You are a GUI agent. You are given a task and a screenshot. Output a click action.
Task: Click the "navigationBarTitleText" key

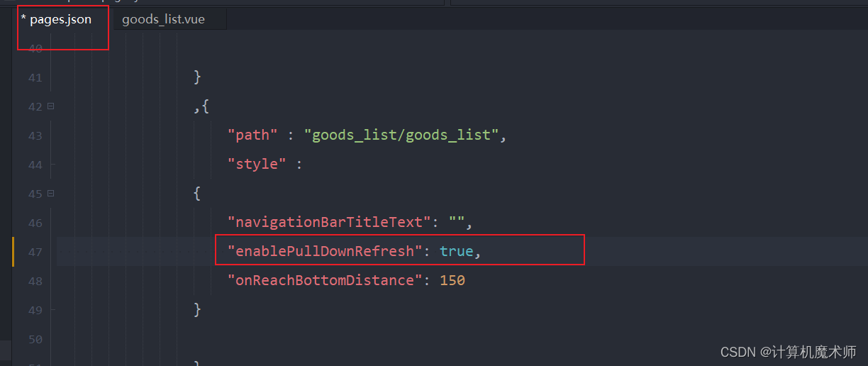click(x=329, y=222)
